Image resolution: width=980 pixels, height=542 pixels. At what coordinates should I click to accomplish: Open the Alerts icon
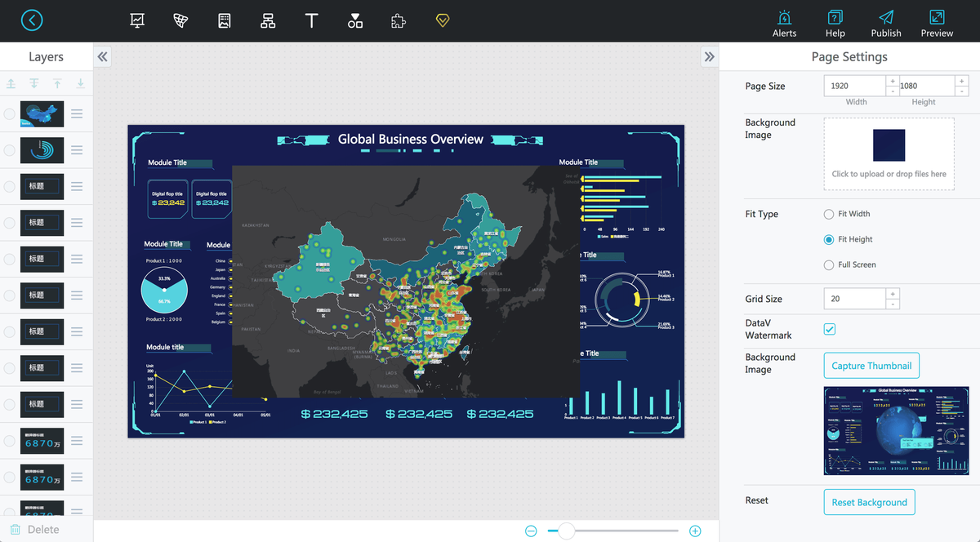click(784, 24)
